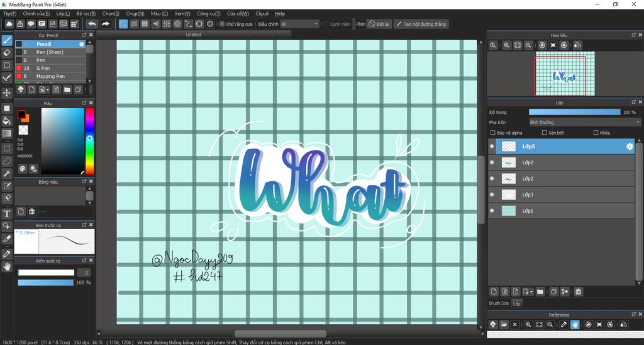Viewport: 644px width, 345px height.
Task: Toggle the Cạnh mềm checkbox
Action: click(x=326, y=24)
